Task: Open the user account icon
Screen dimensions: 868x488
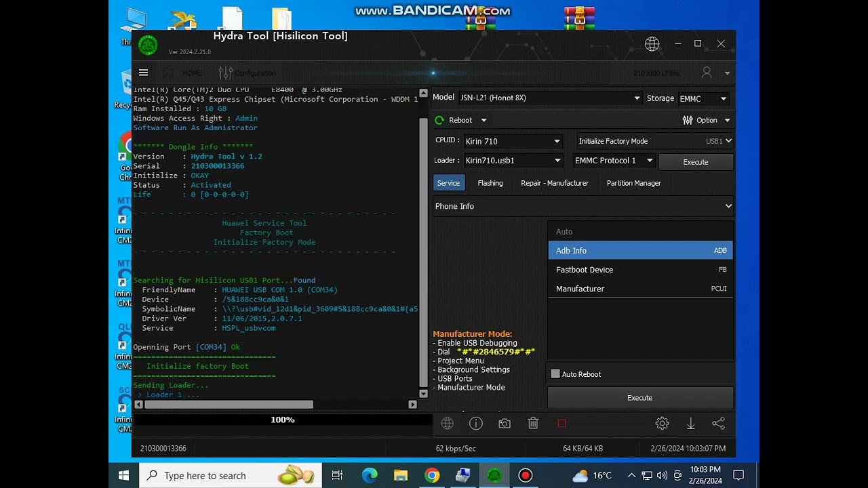Action: click(x=707, y=73)
